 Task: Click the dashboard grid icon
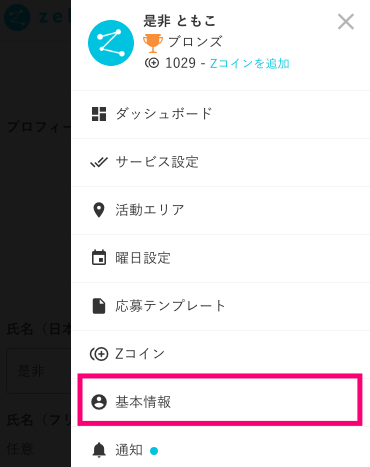(x=99, y=114)
